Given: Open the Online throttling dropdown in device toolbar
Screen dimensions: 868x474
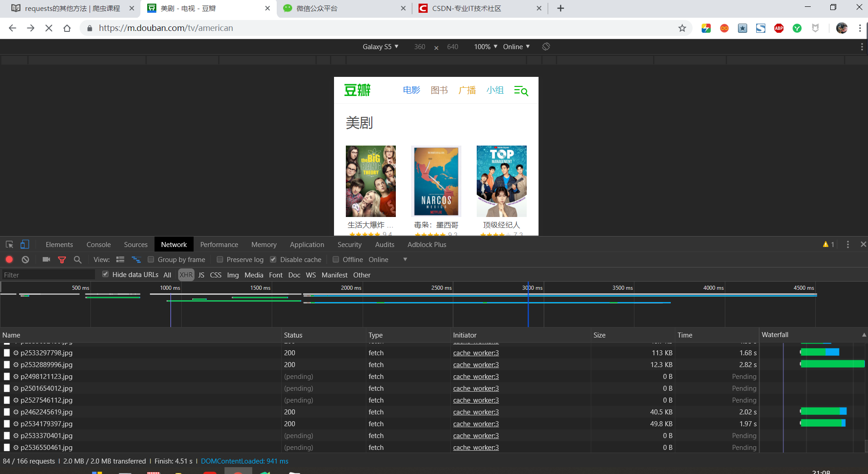Looking at the screenshot, I should coord(516,46).
